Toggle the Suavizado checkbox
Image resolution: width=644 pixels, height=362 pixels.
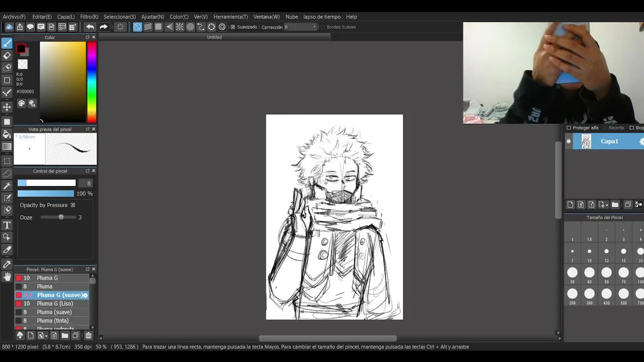[x=232, y=27]
